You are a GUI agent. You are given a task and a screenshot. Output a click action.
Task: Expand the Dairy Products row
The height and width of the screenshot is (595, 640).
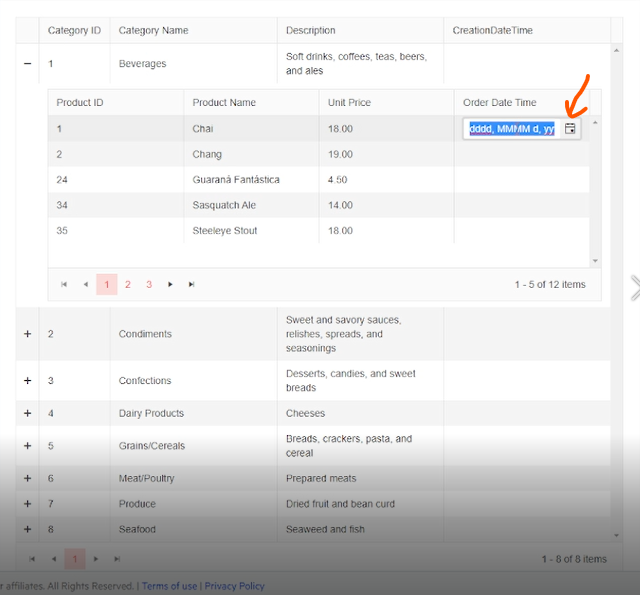click(x=27, y=413)
